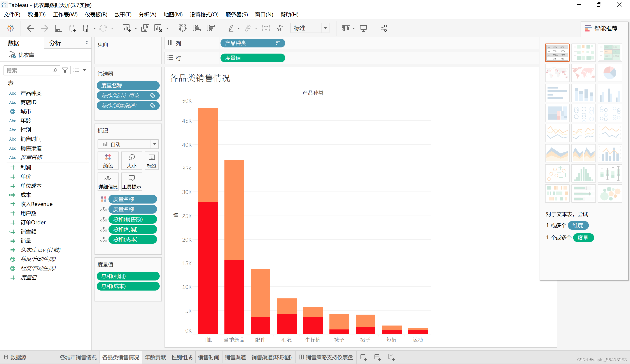
Task: Toggle the 智能推荐 Show Me panel
Action: click(x=601, y=28)
